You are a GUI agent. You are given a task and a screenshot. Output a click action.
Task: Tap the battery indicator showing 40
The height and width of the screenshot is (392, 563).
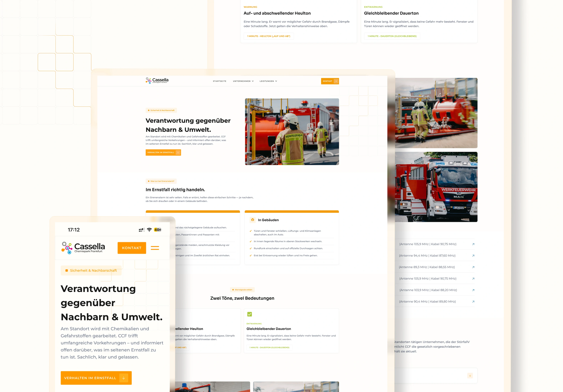(x=158, y=230)
